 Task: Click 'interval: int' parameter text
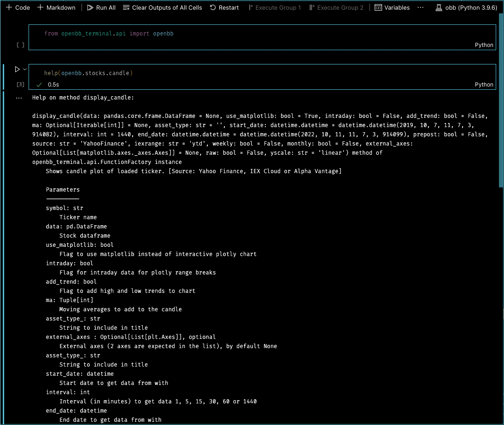pyautogui.click(x=68, y=392)
